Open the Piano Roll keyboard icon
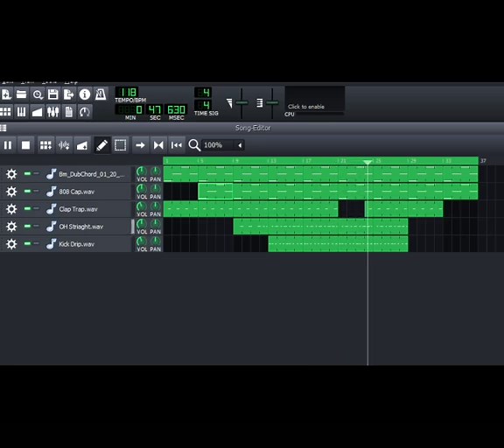 coord(21,112)
